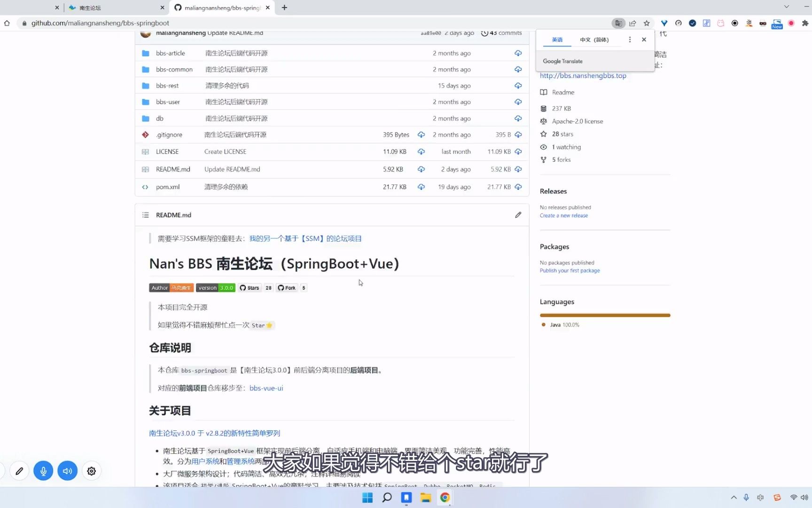Open the SSM forum project link
The height and width of the screenshot is (508, 812).
tap(305, 238)
